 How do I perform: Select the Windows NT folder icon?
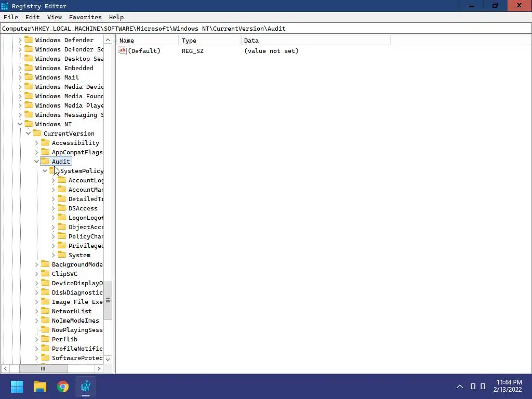[29, 124]
